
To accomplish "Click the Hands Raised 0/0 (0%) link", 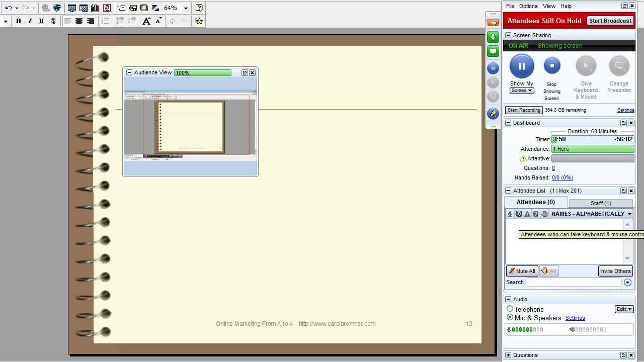I will click(562, 177).
